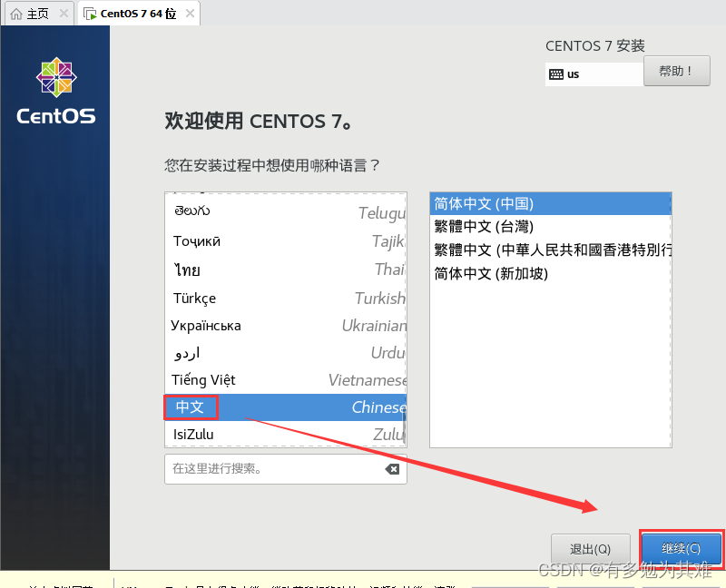Click 退出(Q) quit button
The image size is (726, 588).
tap(591, 549)
